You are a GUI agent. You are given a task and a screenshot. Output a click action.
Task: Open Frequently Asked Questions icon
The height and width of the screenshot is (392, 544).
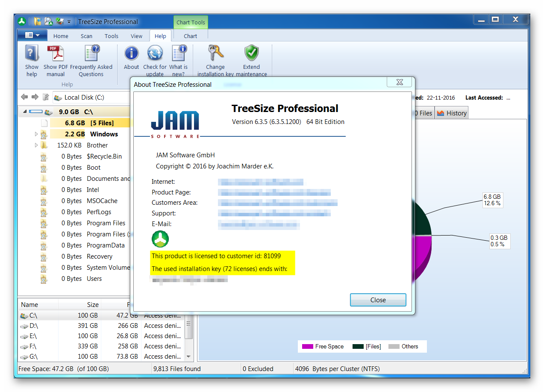91,53
